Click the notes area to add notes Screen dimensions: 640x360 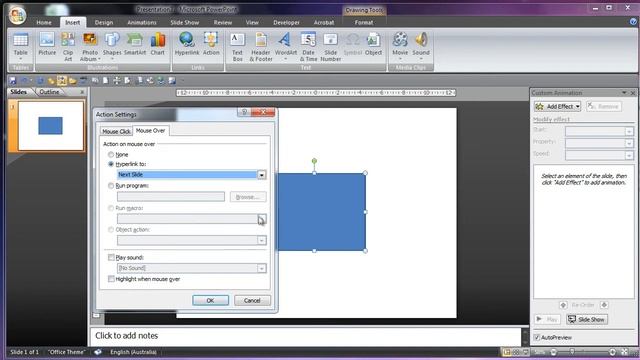tap(305, 336)
